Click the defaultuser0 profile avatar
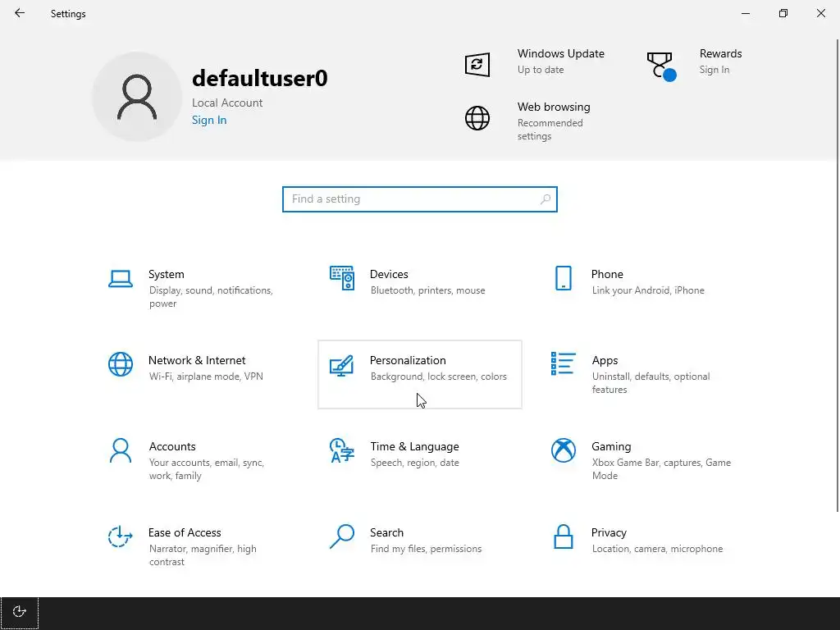The image size is (840, 630). click(x=137, y=97)
